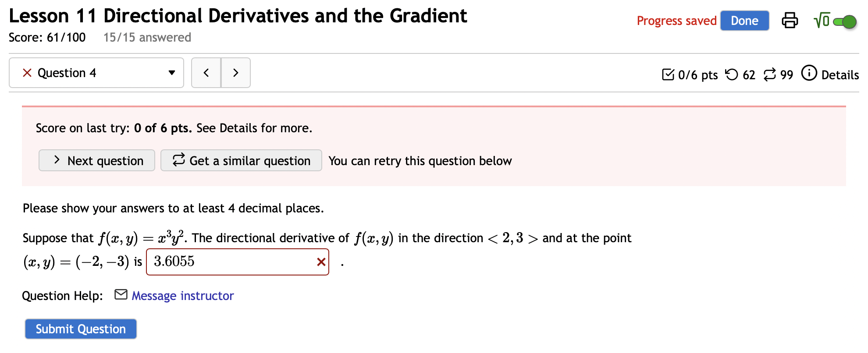
Task: Open the Details info icon
Action: click(x=809, y=74)
